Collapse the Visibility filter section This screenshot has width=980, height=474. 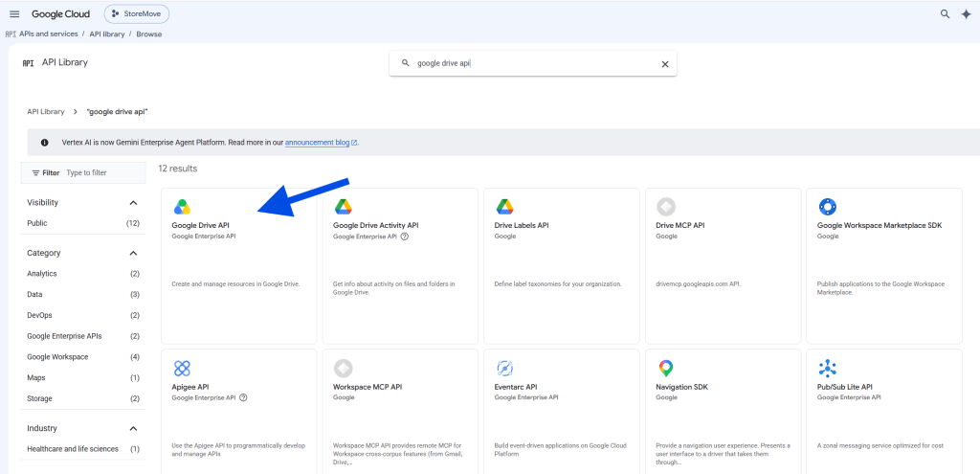coord(132,203)
